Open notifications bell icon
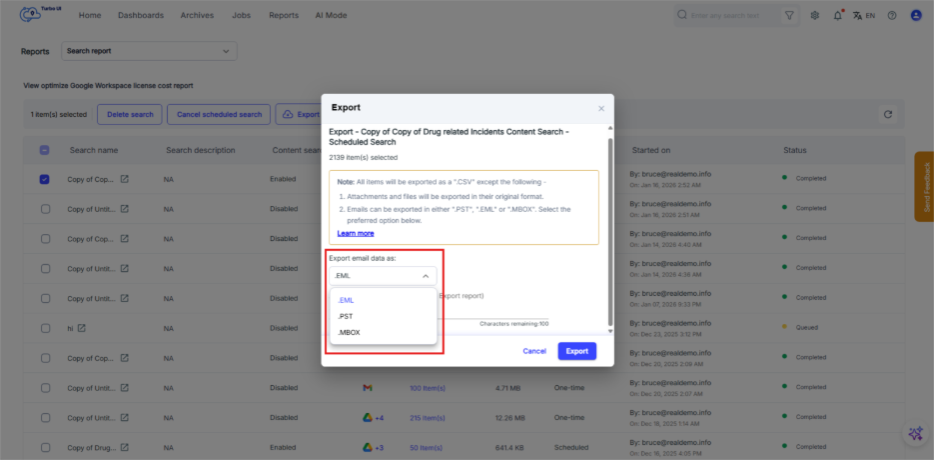 point(838,16)
